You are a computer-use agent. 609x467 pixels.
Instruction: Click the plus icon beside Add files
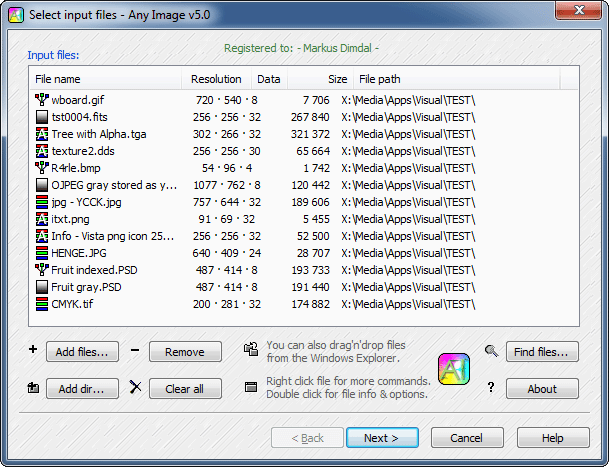(x=33, y=349)
